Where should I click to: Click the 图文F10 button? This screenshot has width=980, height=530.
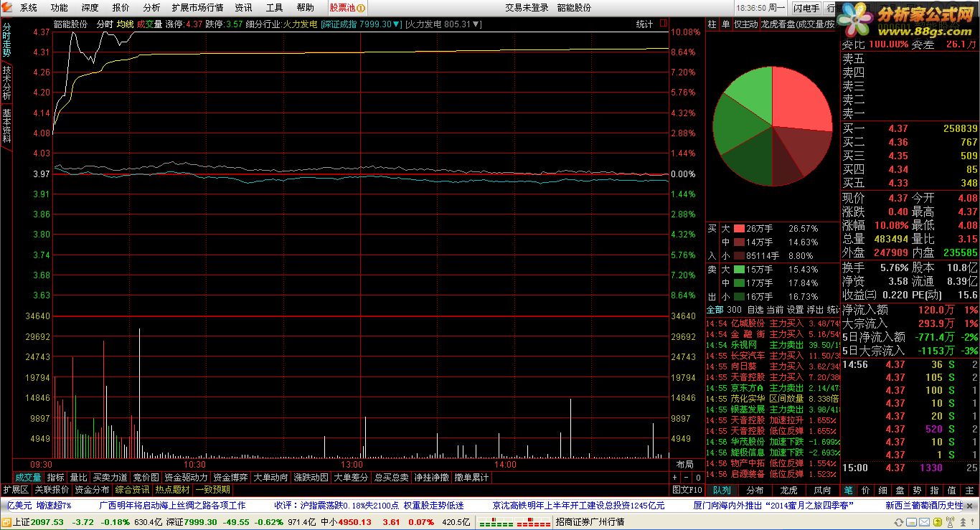(687, 490)
